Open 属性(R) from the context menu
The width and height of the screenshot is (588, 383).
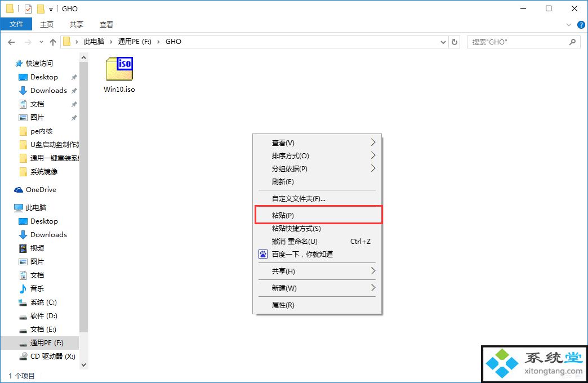click(317, 305)
